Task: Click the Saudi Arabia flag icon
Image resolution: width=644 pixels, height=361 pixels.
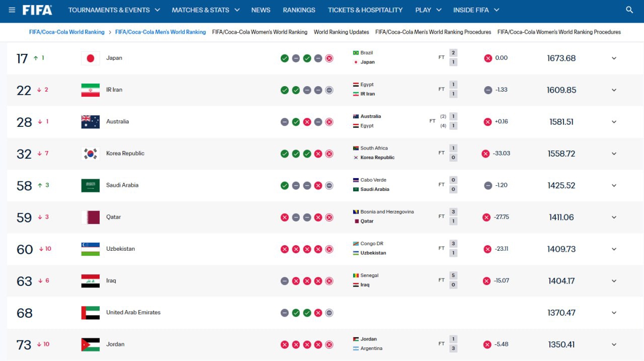Action: click(91, 185)
